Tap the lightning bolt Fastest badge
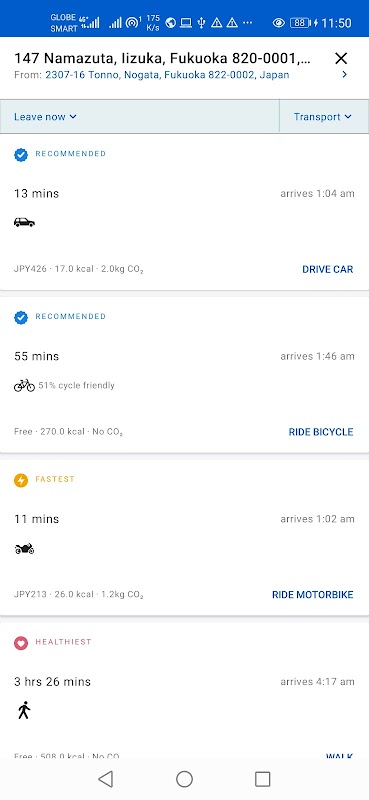 [x=21, y=480]
